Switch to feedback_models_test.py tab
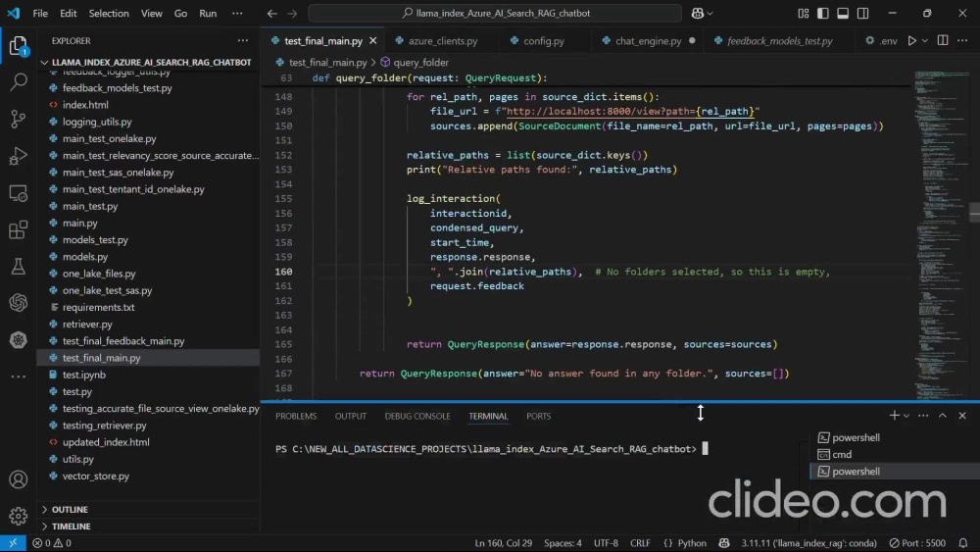Image resolution: width=980 pixels, height=552 pixels. pos(779,40)
